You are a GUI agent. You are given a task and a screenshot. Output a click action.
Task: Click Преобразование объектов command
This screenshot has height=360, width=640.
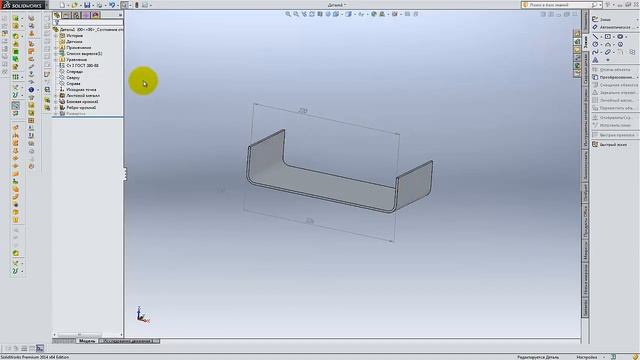click(615, 77)
